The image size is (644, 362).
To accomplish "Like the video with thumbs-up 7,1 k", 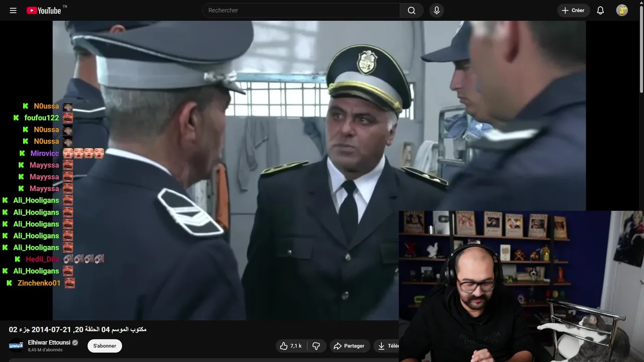I will point(291,346).
